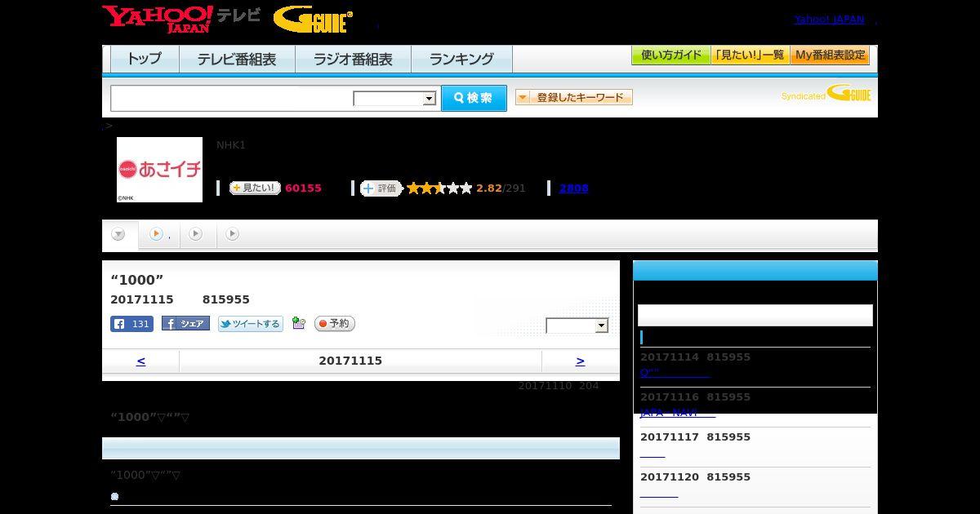980x514 pixels.
Task: Open the sidebar link under 20171120 815955
Action: click(x=659, y=493)
